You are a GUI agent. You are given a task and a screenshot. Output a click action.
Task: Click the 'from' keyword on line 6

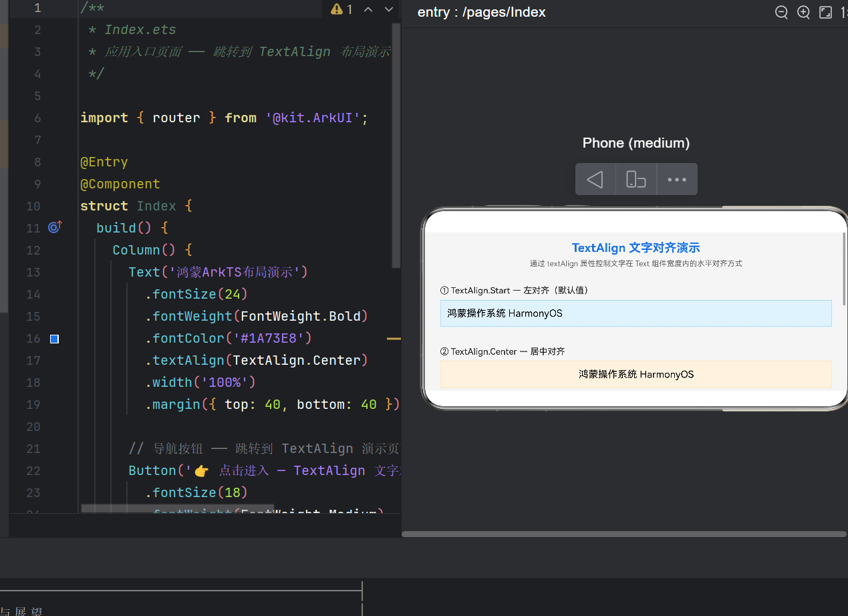[241, 118]
